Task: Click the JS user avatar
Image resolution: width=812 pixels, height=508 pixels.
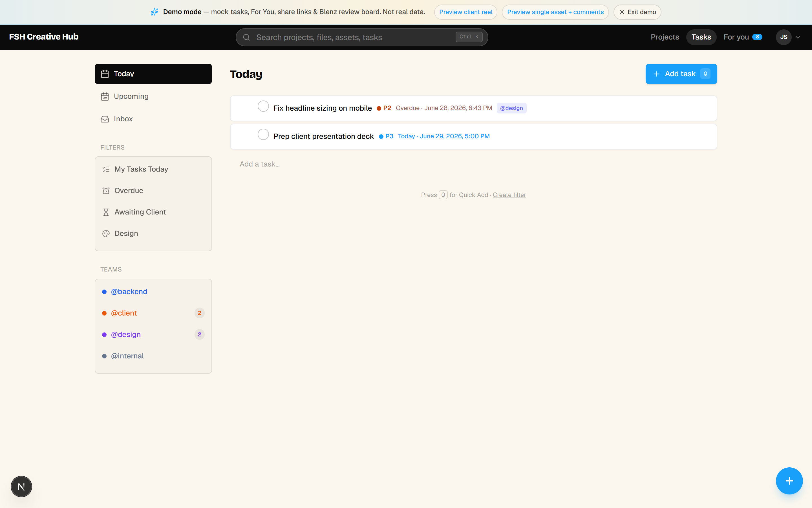Action: (x=784, y=37)
